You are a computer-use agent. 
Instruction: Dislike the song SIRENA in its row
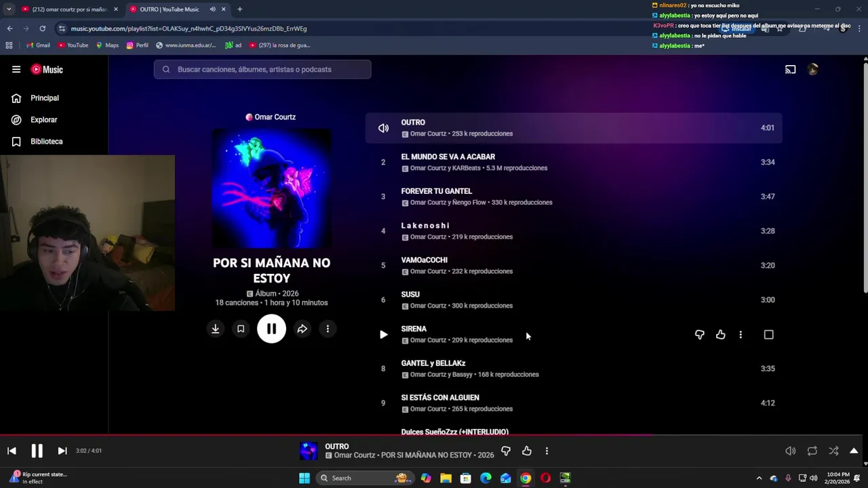point(699,334)
